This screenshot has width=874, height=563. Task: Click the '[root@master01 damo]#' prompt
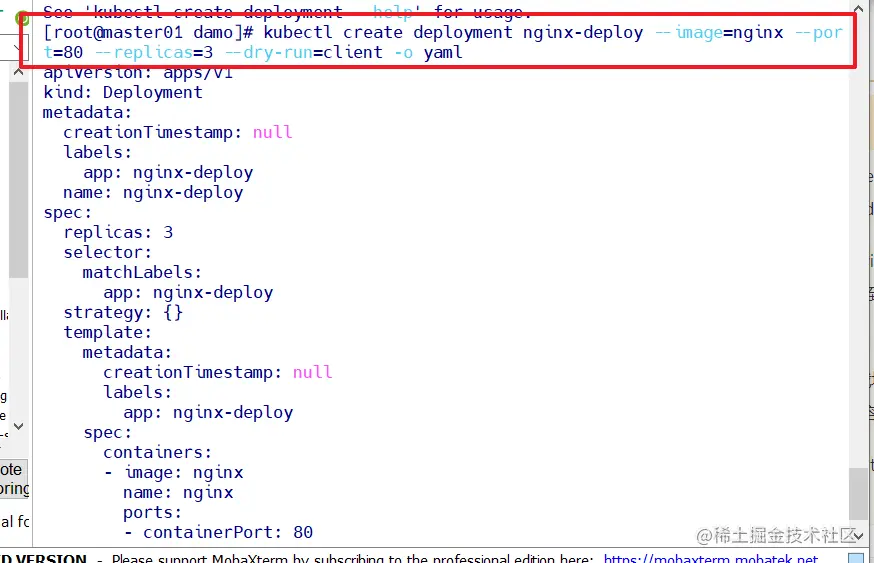(148, 32)
